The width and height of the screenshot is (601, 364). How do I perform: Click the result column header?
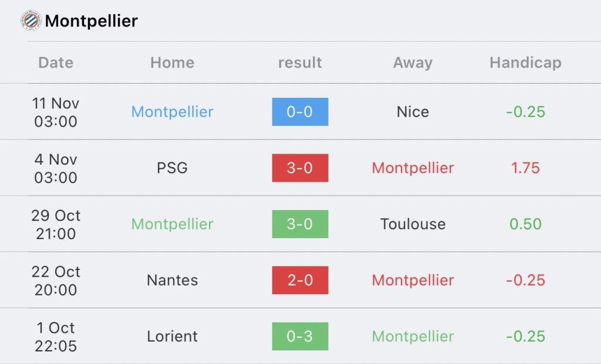coord(300,62)
